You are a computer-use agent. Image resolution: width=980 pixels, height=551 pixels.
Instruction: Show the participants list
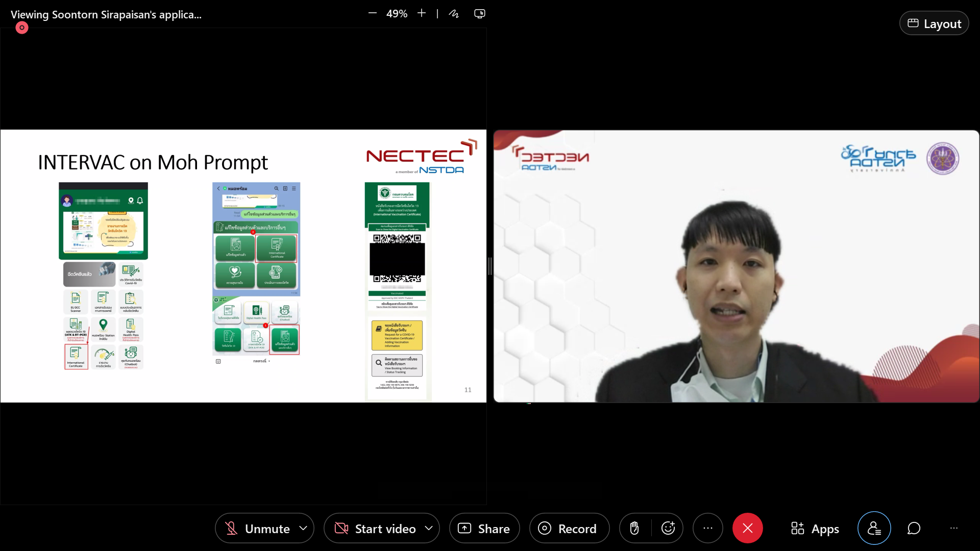[874, 529]
